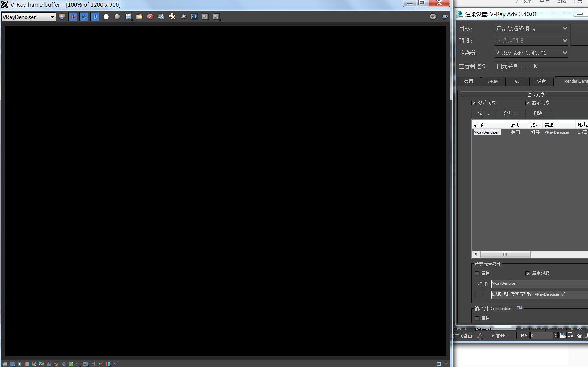The height and width of the screenshot is (367, 588).
Task: Toggle the exposure correction icon
Action: pyautogui.click(x=64, y=364)
